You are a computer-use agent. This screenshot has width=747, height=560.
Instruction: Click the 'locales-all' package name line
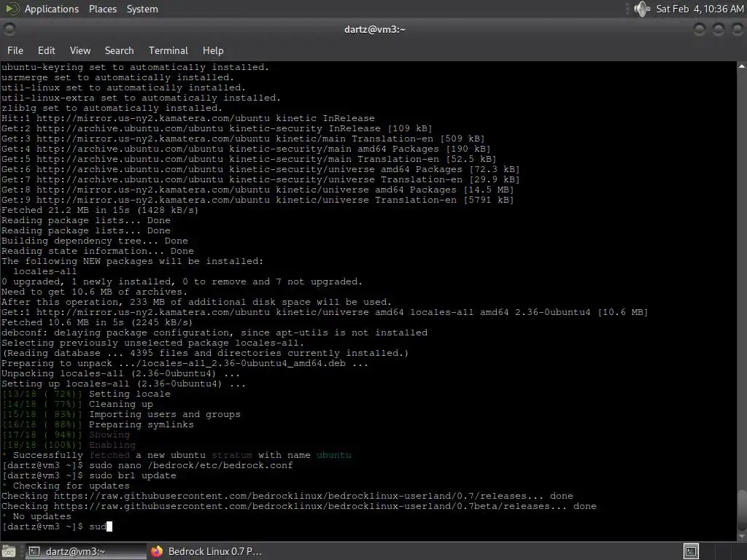[x=44, y=271]
